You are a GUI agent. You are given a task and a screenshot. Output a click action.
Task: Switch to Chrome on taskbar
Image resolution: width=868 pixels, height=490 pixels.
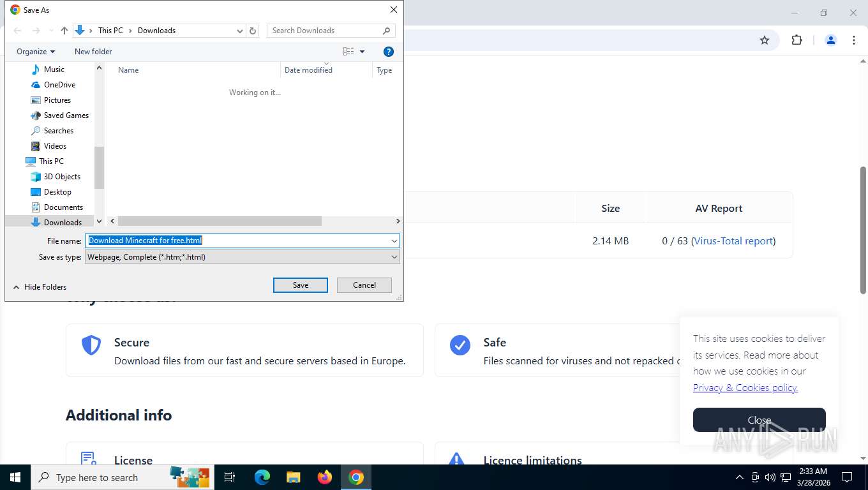point(356,477)
